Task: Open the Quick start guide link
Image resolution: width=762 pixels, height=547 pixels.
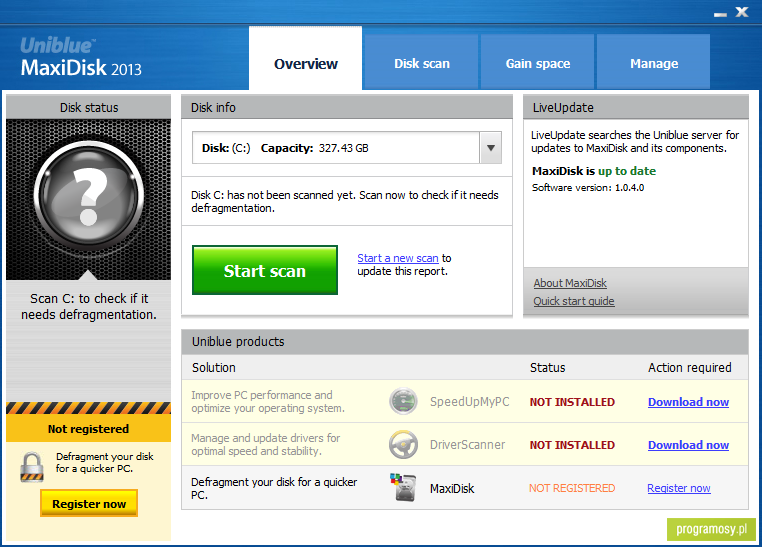Action: (574, 301)
